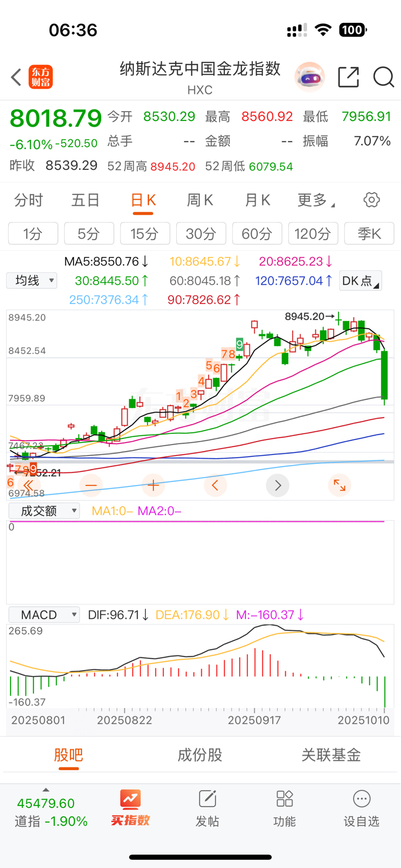This screenshot has height=868, width=401.
Task: Tap the DEA:176.90 value
Action: 192,615
